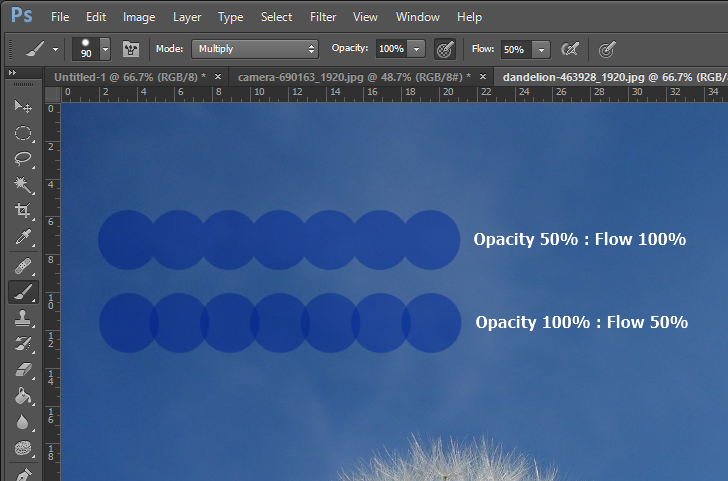This screenshot has width=728, height=481.
Task: Toggle the Brush panel button
Action: pyautogui.click(x=131, y=49)
